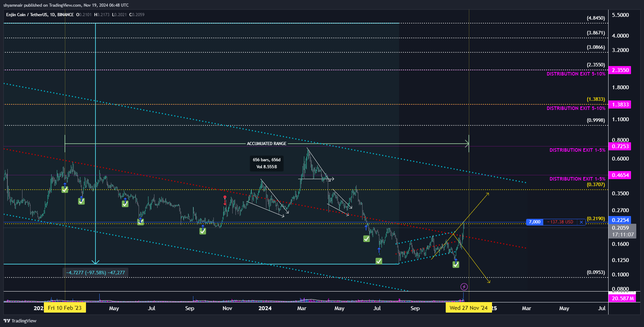Select DISTRIBUTION EXIT 1-5% under 0.4654
The image size is (644, 327).
(x=577, y=179)
